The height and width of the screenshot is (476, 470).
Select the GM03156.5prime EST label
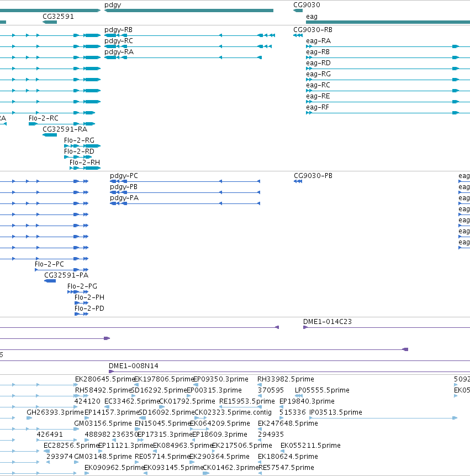[103, 423]
